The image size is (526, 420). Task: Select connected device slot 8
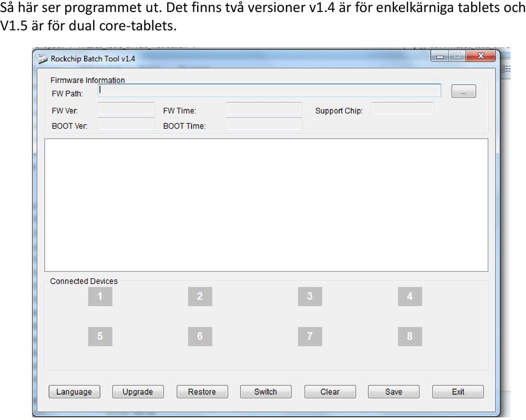point(410,337)
